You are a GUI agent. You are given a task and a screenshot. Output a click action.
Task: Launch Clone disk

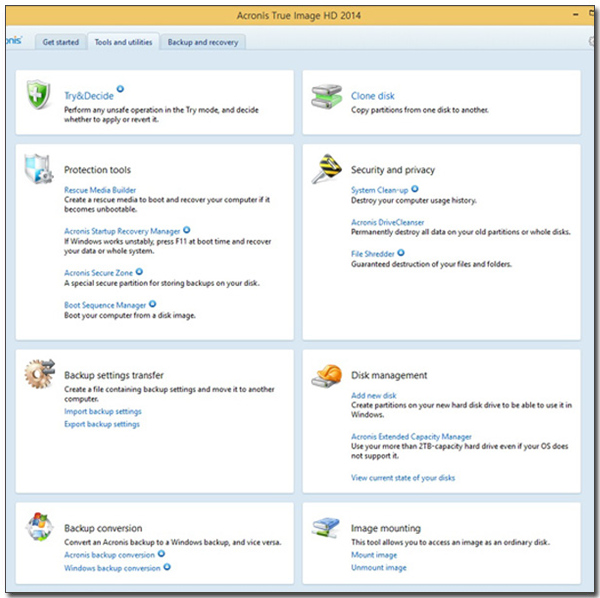[373, 96]
